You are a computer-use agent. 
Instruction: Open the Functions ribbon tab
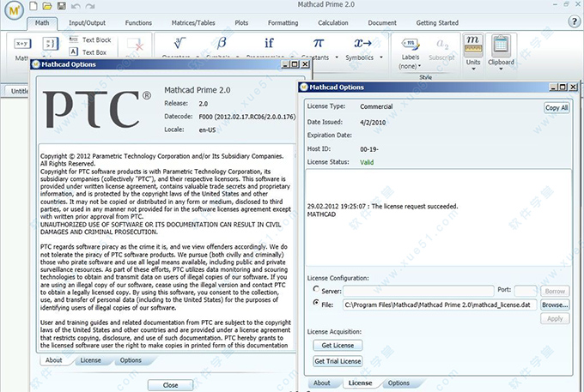[x=138, y=23]
